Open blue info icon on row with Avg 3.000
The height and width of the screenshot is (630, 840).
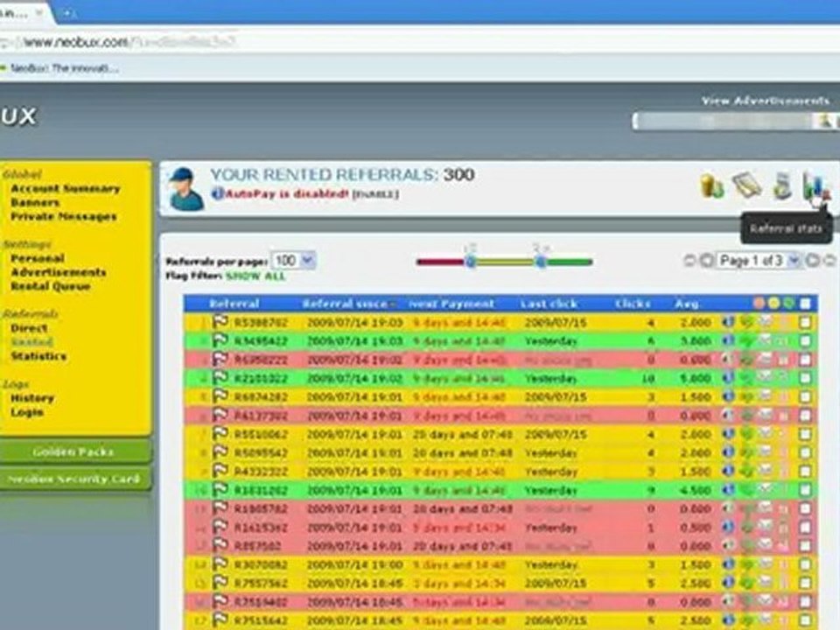click(728, 340)
